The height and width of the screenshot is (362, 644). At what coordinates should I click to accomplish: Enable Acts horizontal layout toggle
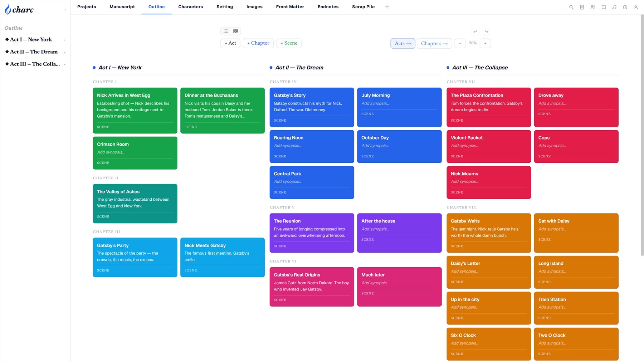pos(403,43)
